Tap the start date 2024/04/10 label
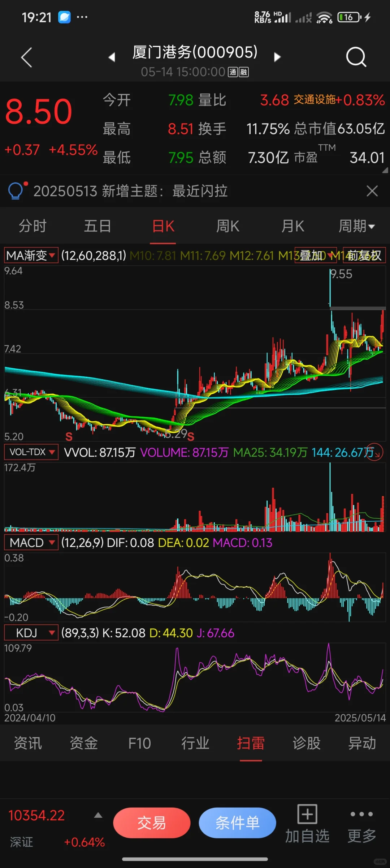 [30, 718]
